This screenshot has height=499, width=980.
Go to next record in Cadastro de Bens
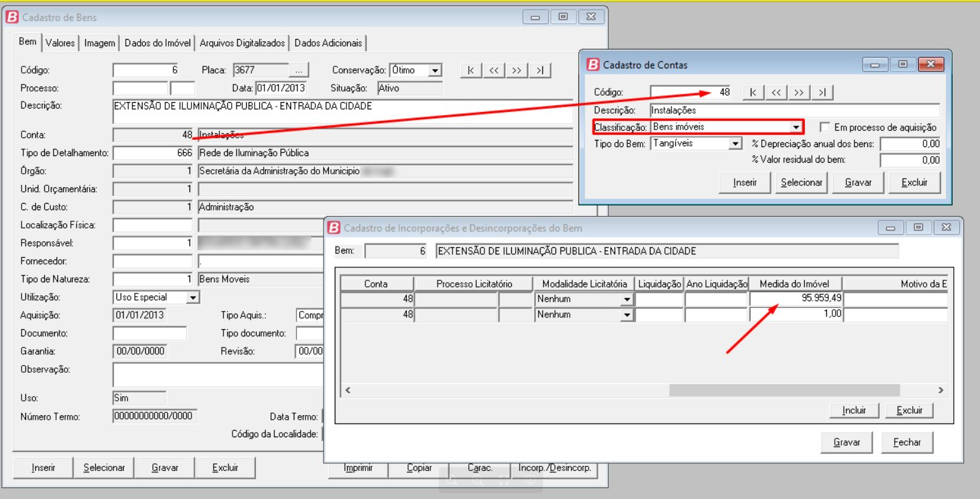click(516, 70)
